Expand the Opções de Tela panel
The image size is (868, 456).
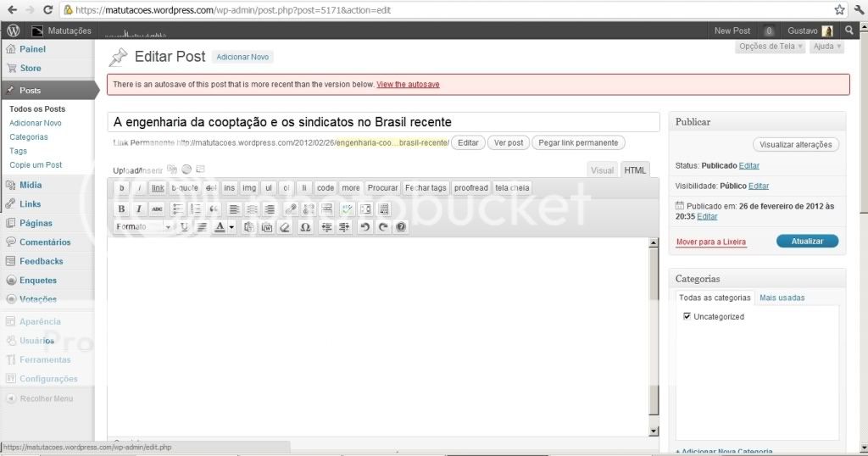click(x=770, y=47)
